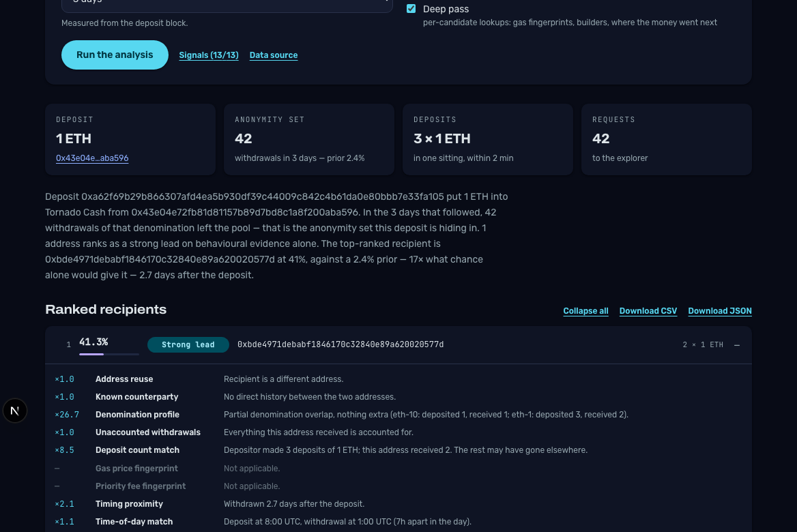Click the 2 × 1 ETH amount
Image resolution: width=797 pixels, height=532 pixels.
point(702,344)
